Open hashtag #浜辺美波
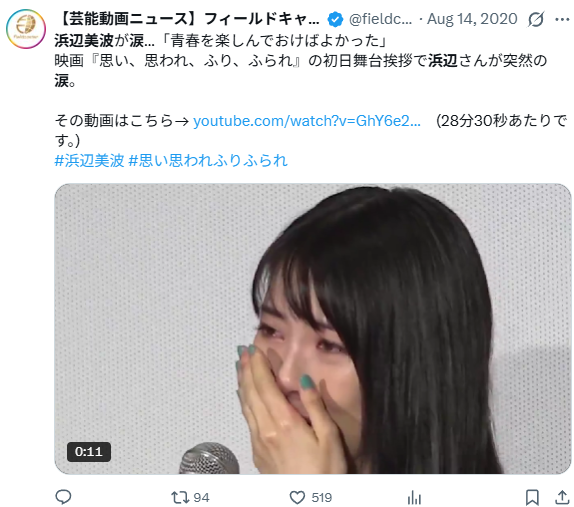 tap(89, 161)
